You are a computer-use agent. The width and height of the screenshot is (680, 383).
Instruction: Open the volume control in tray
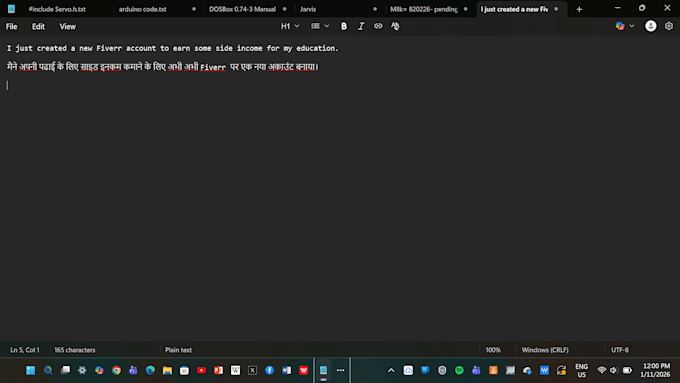(x=613, y=370)
